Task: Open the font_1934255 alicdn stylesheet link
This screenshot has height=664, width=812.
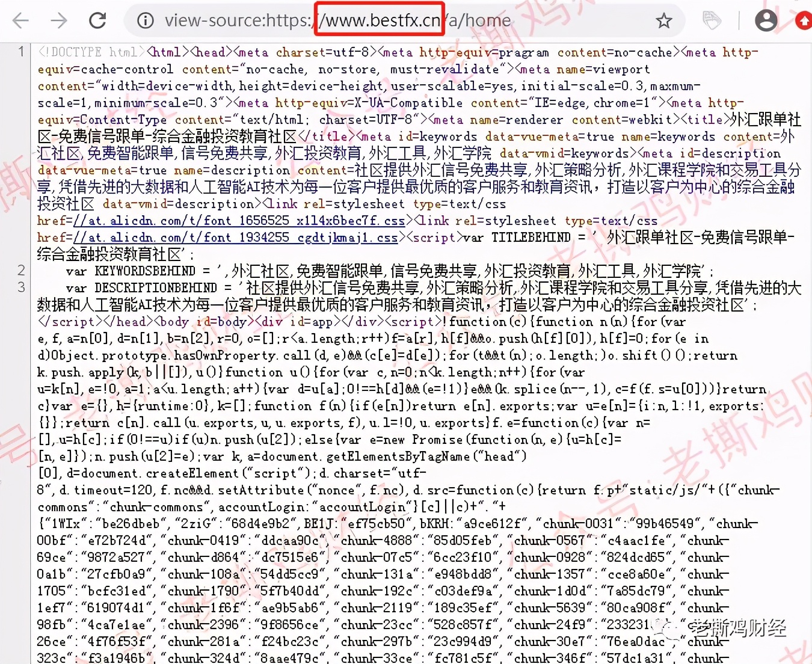Action: tap(235, 238)
